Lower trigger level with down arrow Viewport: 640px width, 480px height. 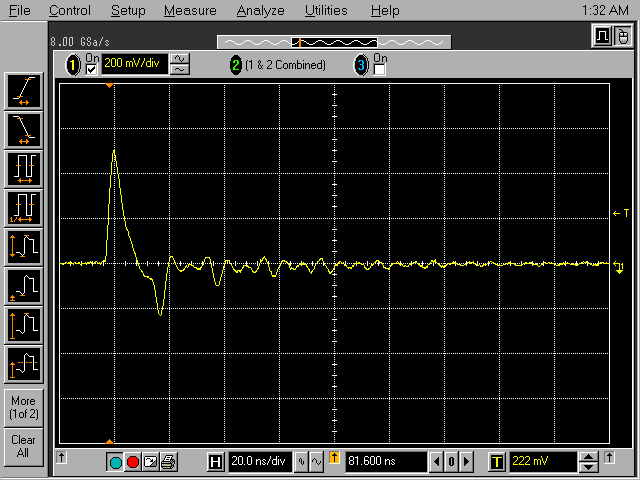pos(588,467)
